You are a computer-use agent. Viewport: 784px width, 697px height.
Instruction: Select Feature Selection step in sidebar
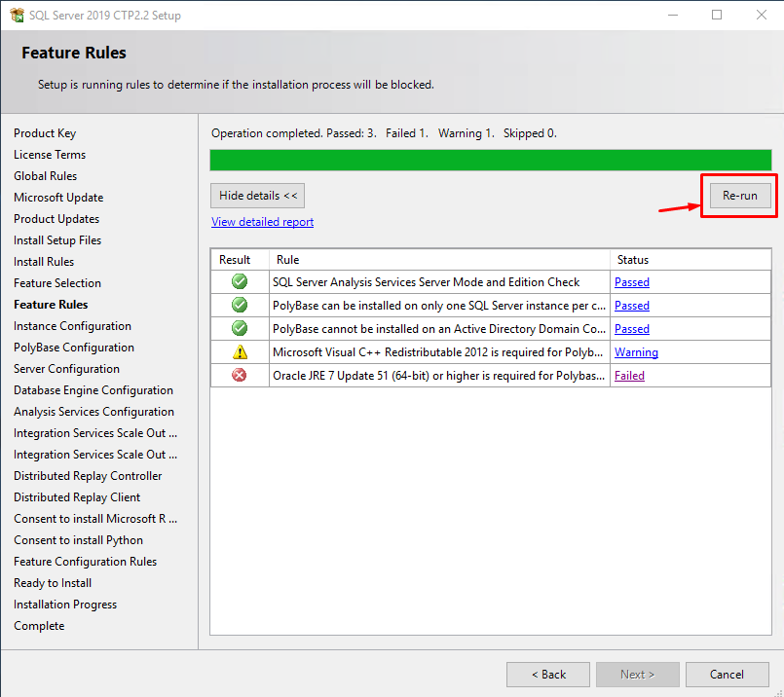57,283
